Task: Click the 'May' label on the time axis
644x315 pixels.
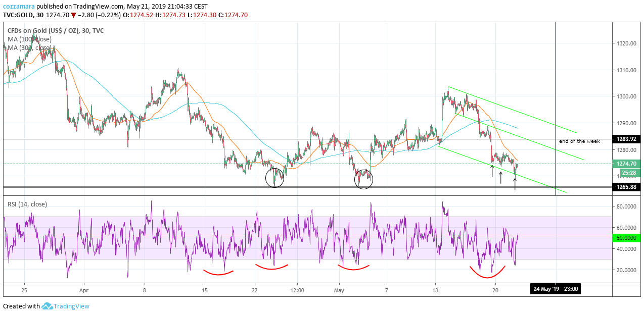Action: (339, 291)
